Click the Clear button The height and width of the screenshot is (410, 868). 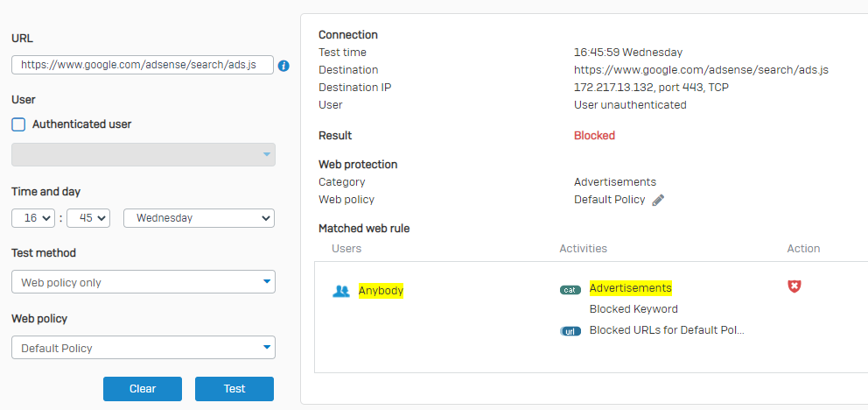(x=143, y=388)
